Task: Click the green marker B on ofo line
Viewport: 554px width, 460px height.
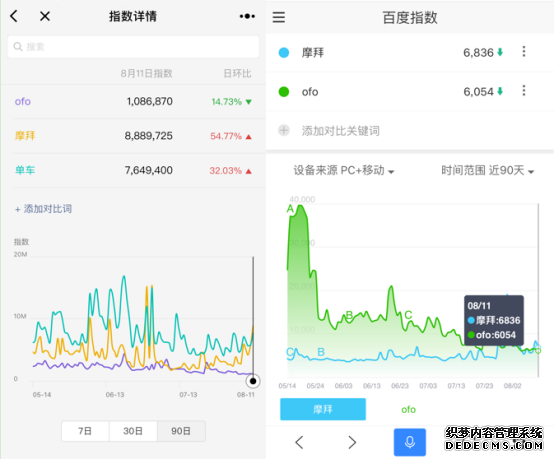Action: click(349, 314)
